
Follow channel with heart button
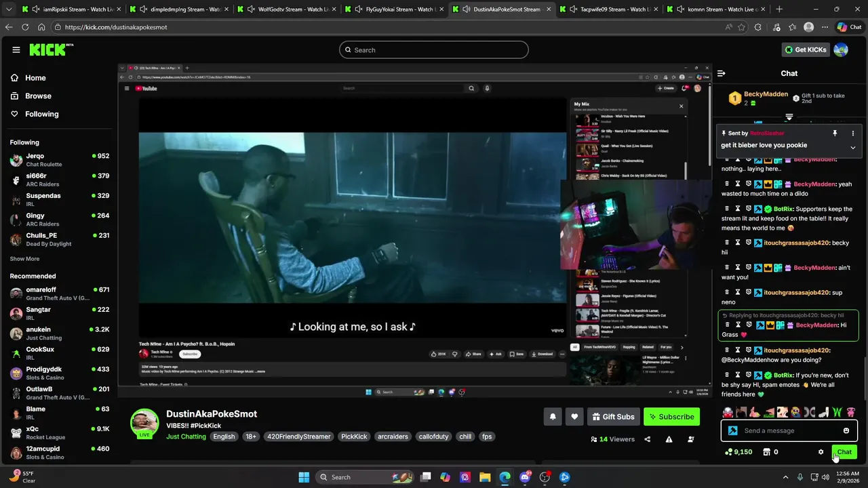click(x=574, y=417)
